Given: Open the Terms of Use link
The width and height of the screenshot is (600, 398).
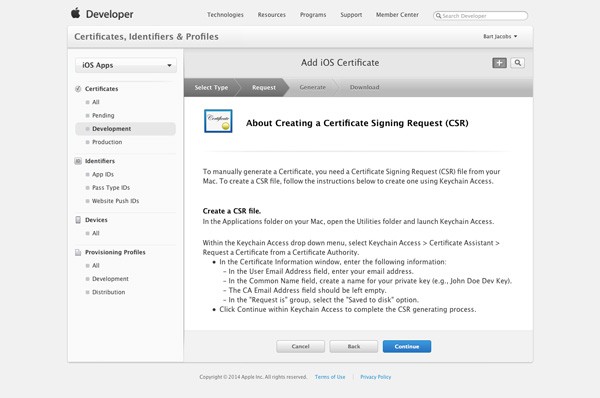Looking at the screenshot, I should tap(330, 377).
